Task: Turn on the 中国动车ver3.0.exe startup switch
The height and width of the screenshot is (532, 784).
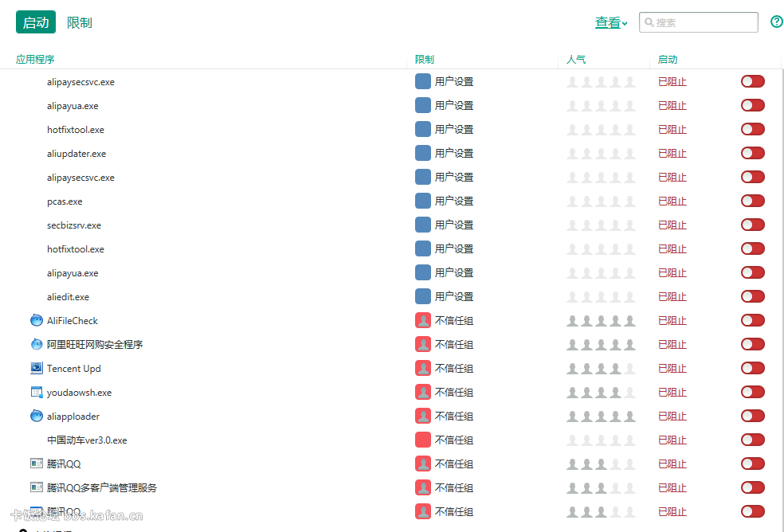Action: pyautogui.click(x=752, y=440)
